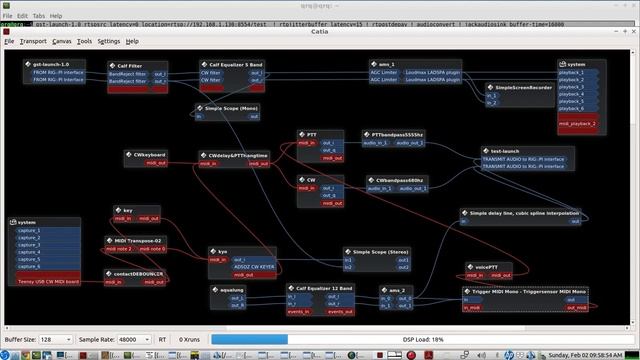
Task: Open the taskbar start menu icon
Action: coord(4,355)
